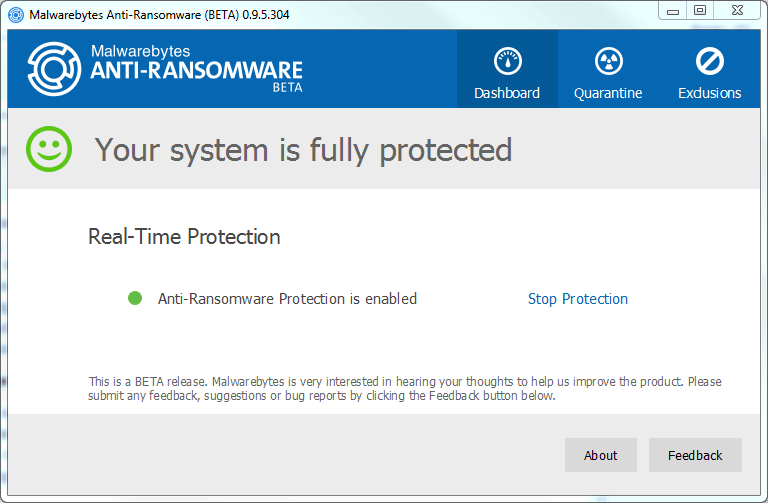Switch to the Quarantine tab label
This screenshot has height=503, width=768.
click(x=608, y=93)
